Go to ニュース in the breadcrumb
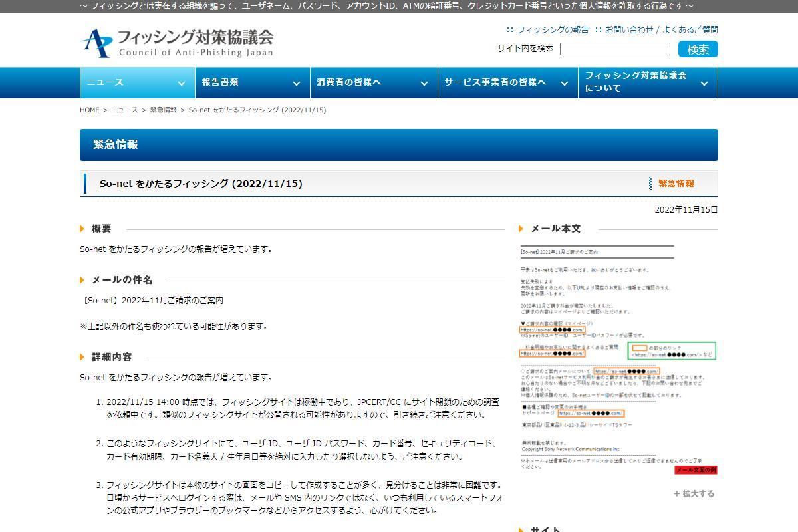This screenshot has height=532, width=798. click(x=124, y=110)
